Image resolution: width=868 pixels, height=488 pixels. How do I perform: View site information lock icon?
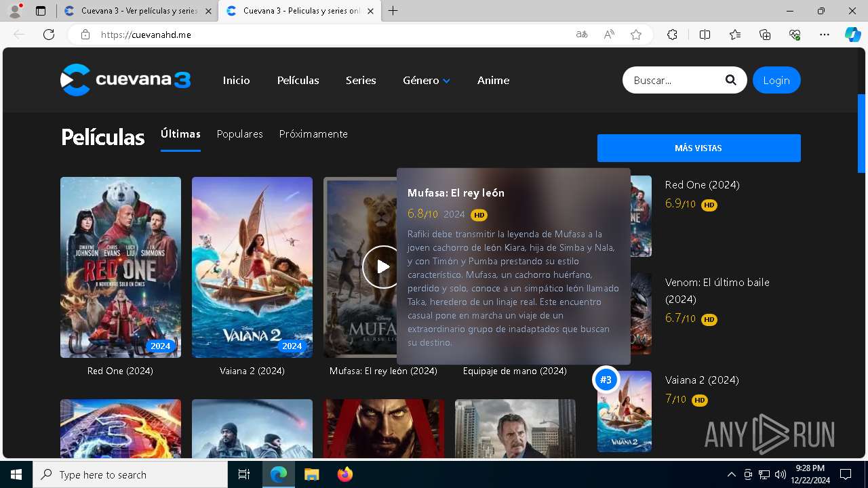point(85,35)
